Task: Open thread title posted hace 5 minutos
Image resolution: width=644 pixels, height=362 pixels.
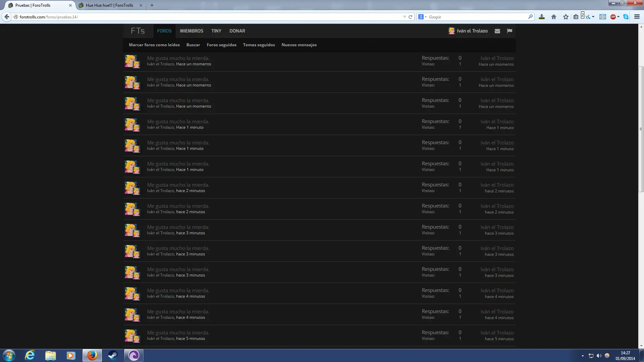Action: tap(178, 333)
